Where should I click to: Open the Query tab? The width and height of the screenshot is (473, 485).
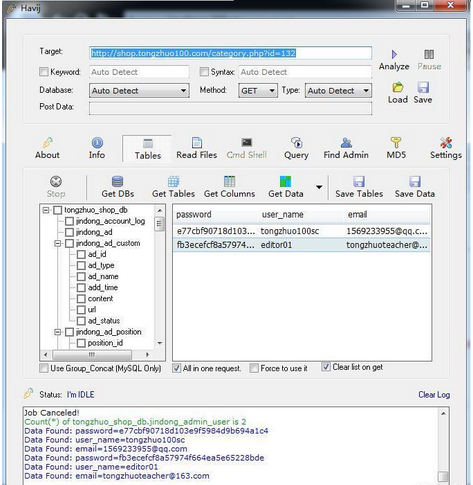296,149
